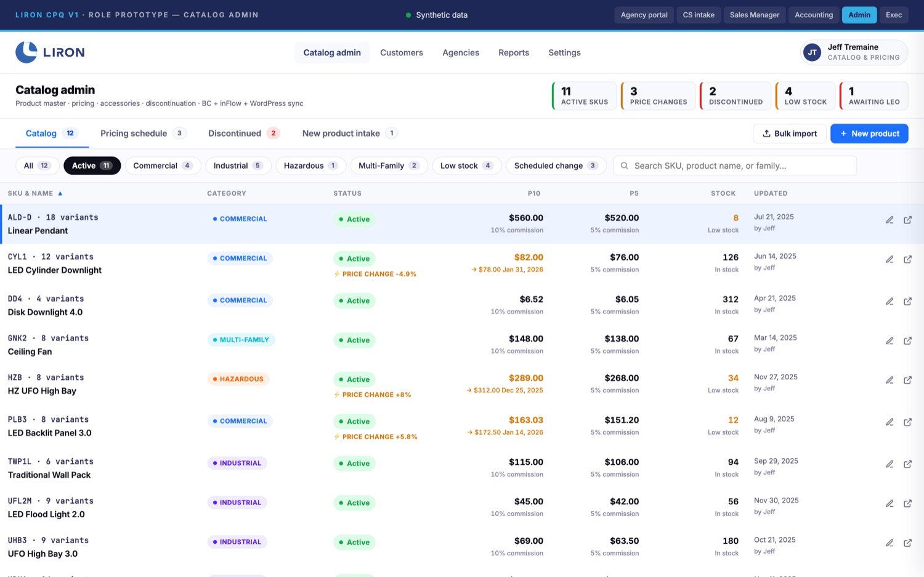The image size is (924, 577).
Task: Click the Liron logo icon
Action: (x=26, y=52)
